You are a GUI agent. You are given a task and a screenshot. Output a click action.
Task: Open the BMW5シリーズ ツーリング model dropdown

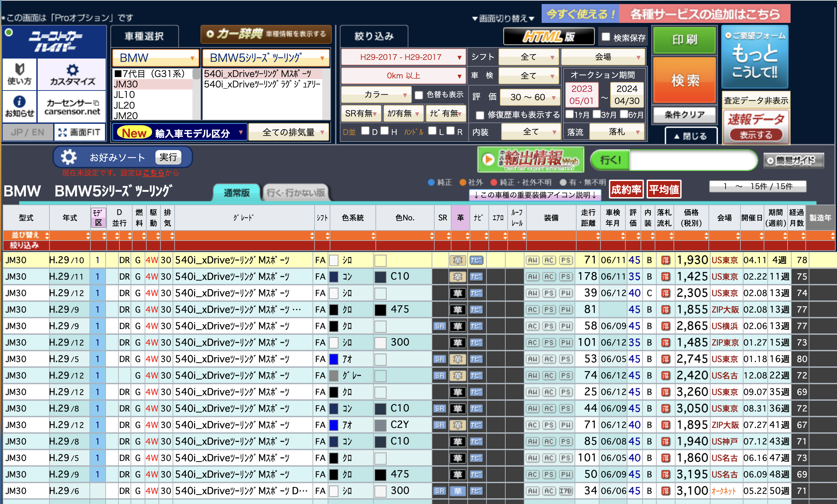click(266, 58)
